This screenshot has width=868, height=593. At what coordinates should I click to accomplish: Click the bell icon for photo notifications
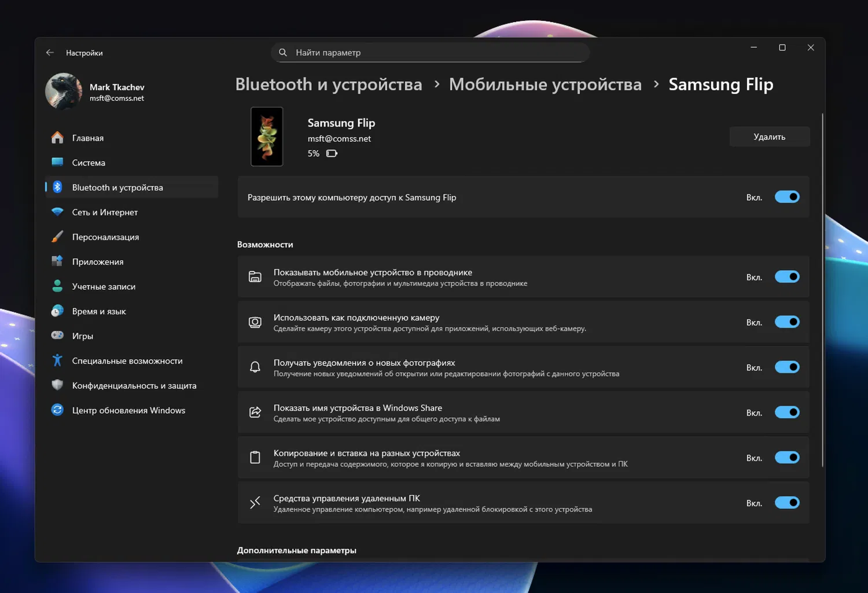255,367
